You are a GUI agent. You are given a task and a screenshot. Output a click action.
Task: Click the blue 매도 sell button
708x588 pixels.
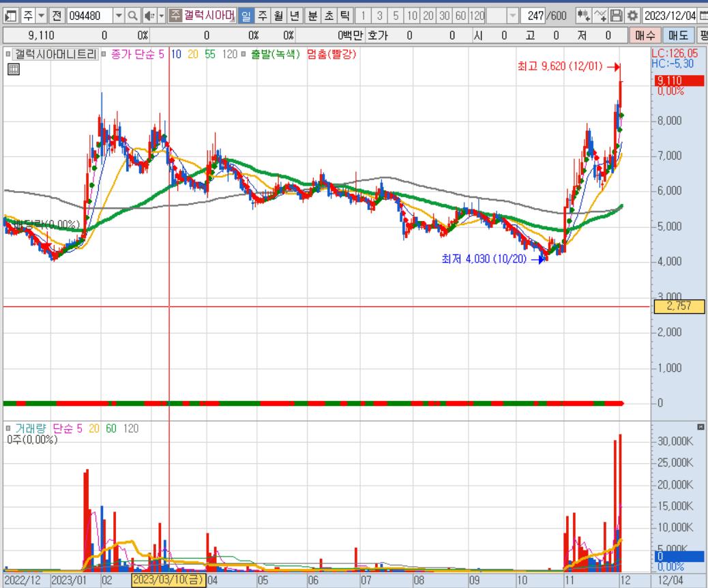(678, 35)
